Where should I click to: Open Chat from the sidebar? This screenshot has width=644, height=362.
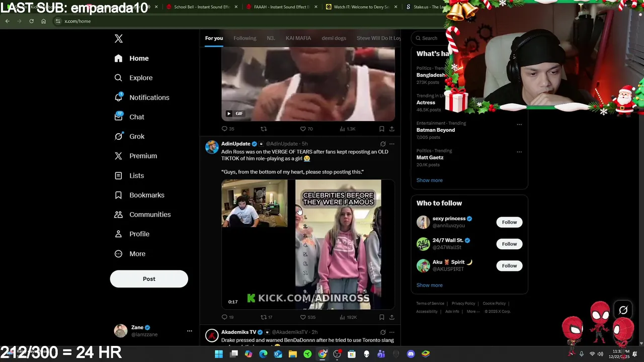coord(129,117)
